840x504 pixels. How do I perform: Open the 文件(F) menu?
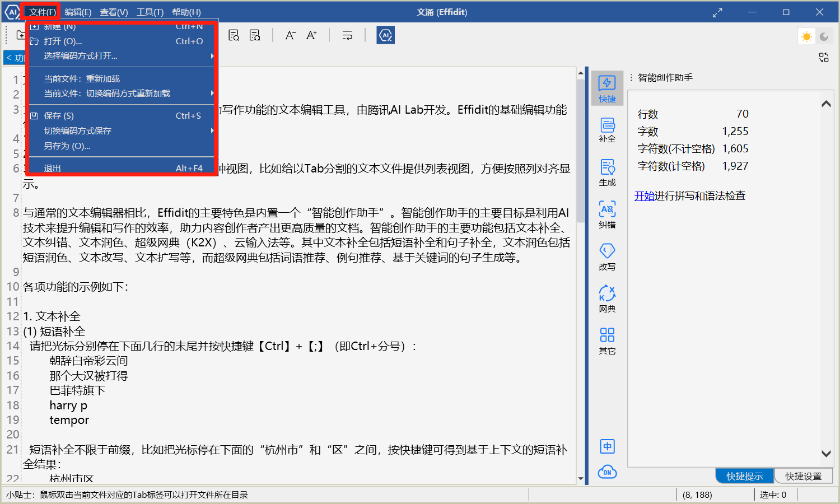point(43,12)
